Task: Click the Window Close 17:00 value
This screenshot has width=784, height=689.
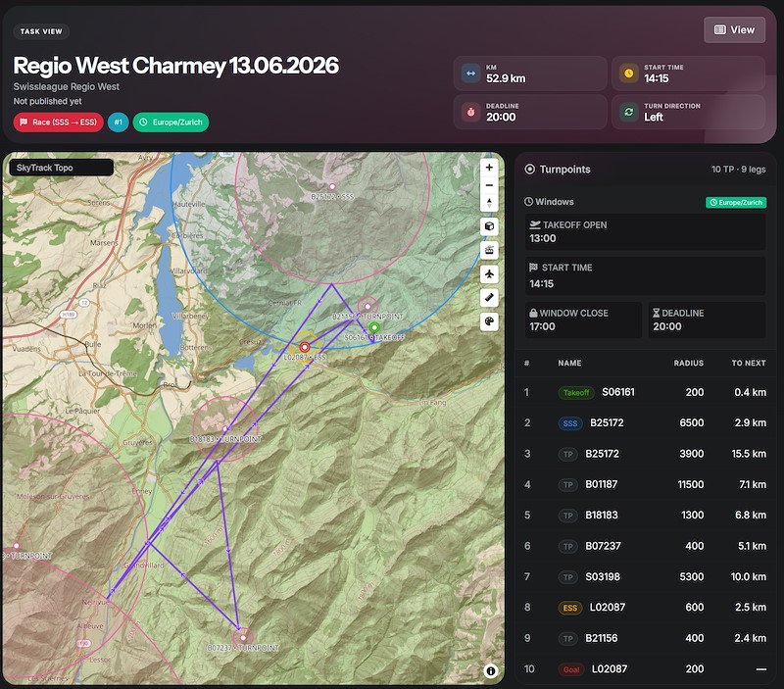Action: tap(542, 326)
